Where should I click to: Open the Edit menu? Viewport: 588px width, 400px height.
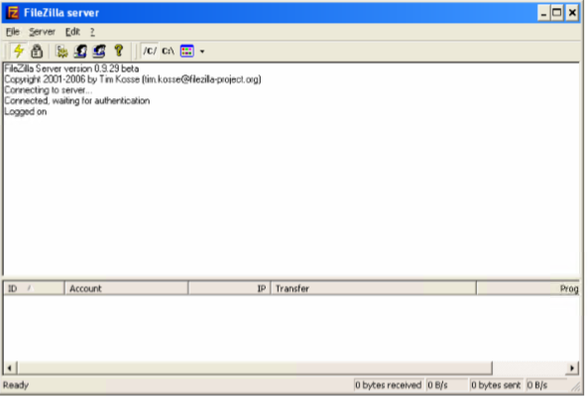[72, 32]
